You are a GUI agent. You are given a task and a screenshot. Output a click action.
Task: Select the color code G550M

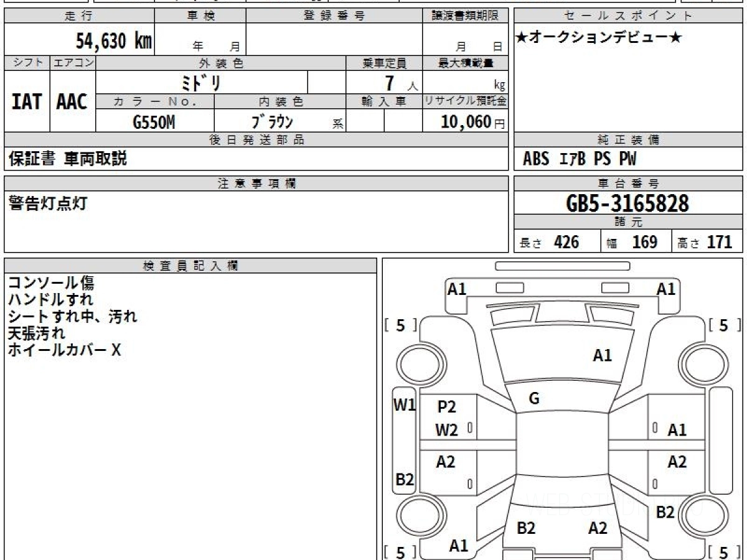click(154, 122)
